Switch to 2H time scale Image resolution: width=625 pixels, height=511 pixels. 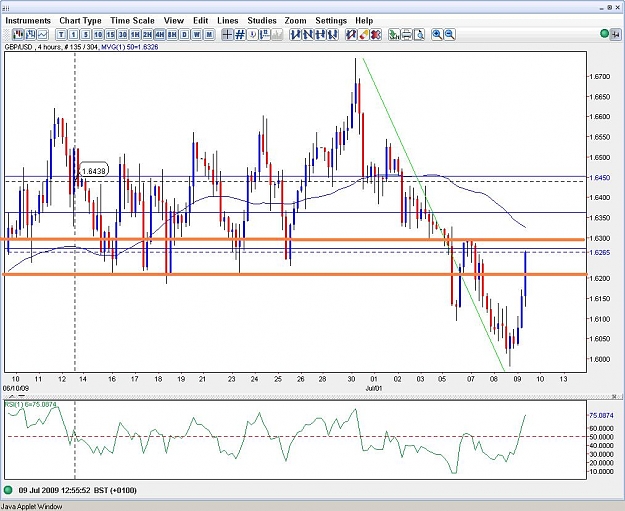[x=147, y=35]
